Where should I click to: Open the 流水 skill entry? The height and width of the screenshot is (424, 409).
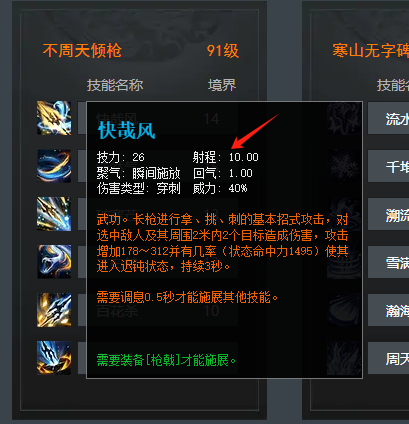click(x=389, y=118)
